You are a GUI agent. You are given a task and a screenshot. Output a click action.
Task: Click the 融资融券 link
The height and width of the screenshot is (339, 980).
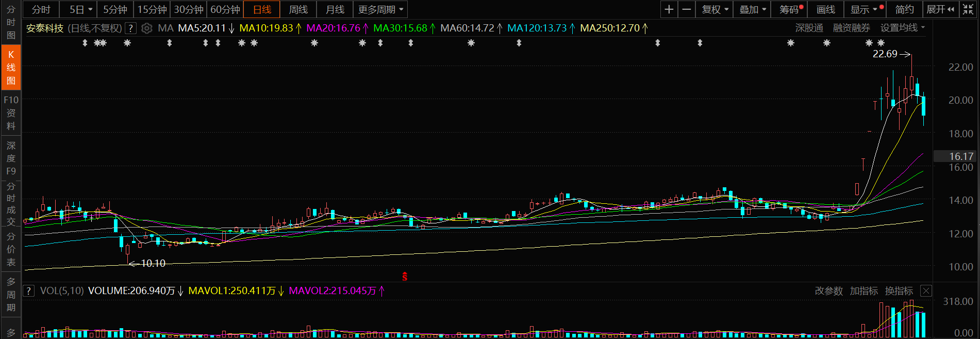coord(852,28)
